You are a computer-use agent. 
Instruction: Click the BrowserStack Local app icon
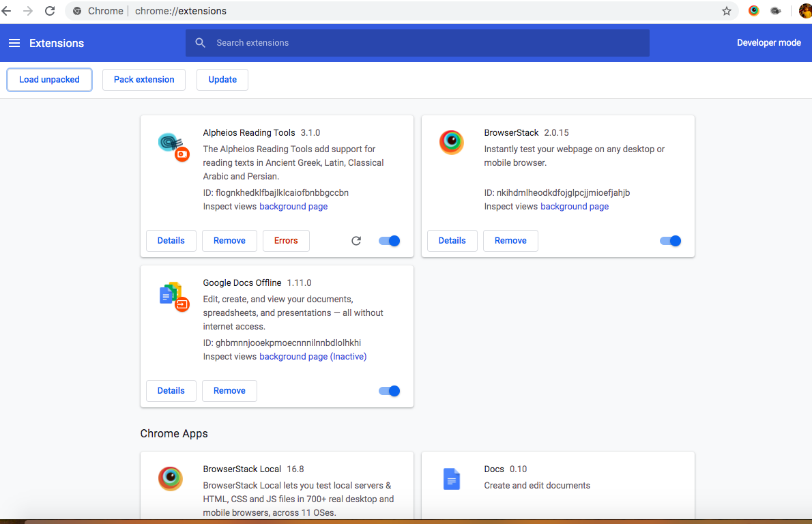(170, 479)
